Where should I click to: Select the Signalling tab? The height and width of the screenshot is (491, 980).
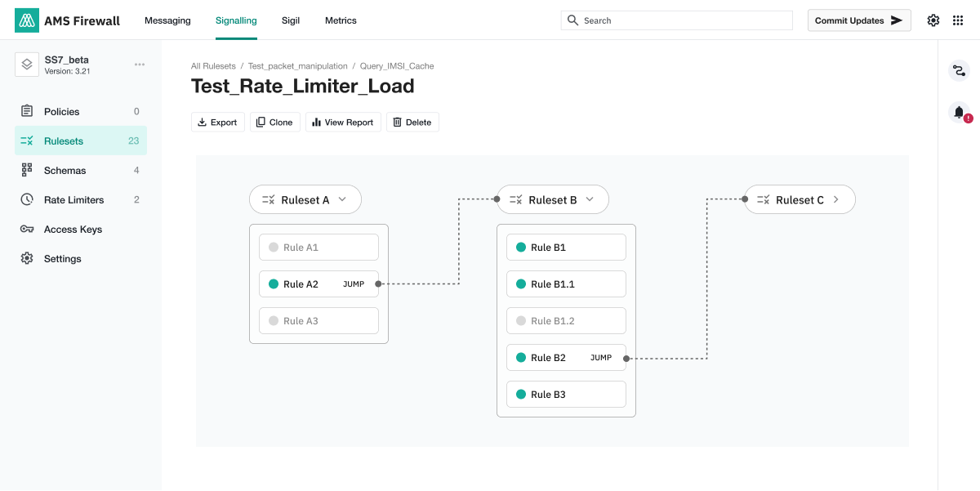coord(236,20)
